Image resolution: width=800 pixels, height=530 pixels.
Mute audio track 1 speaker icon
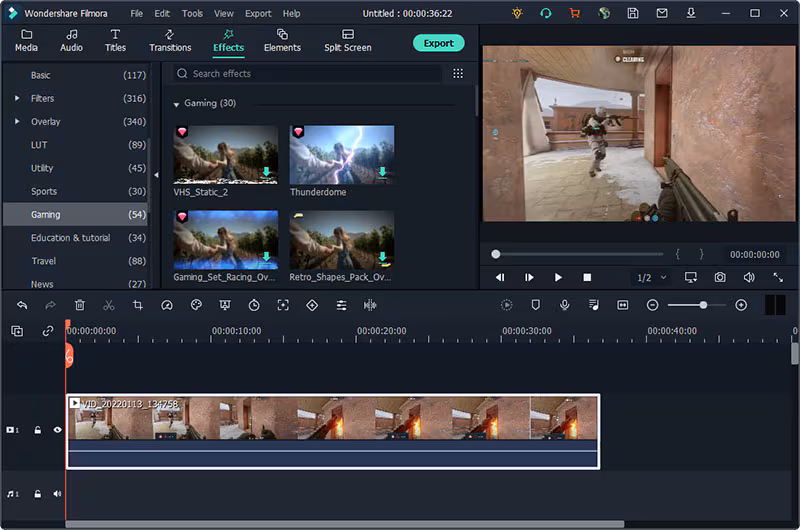pyautogui.click(x=57, y=494)
